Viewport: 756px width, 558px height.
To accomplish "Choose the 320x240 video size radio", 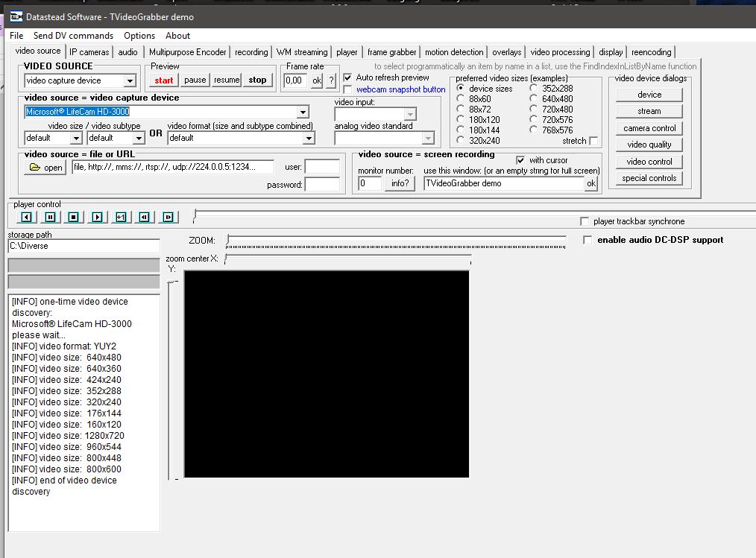I will pyautogui.click(x=461, y=140).
